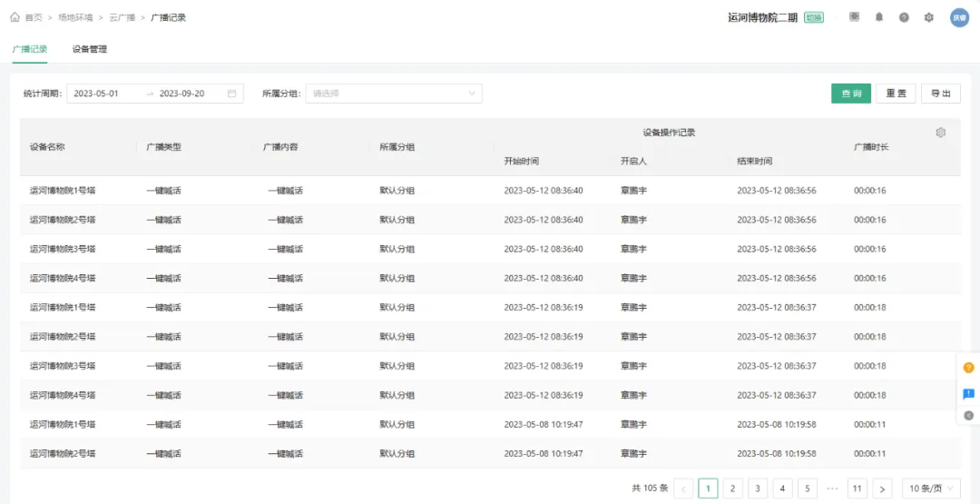This screenshot has height=504, width=980.
Task: Open the 10 条/页 page size dropdown
Action: tap(931, 489)
